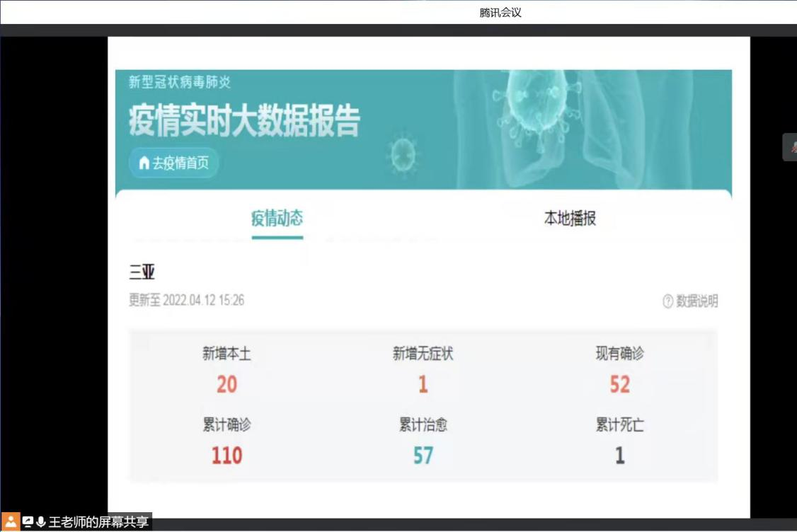Click the microphone icon beside 王老师
The image size is (797, 532).
click(x=41, y=522)
